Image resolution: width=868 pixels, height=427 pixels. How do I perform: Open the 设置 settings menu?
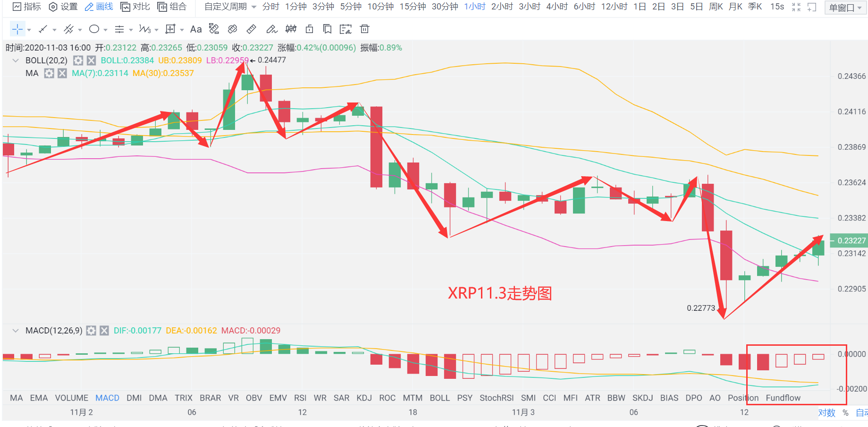pos(63,7)
